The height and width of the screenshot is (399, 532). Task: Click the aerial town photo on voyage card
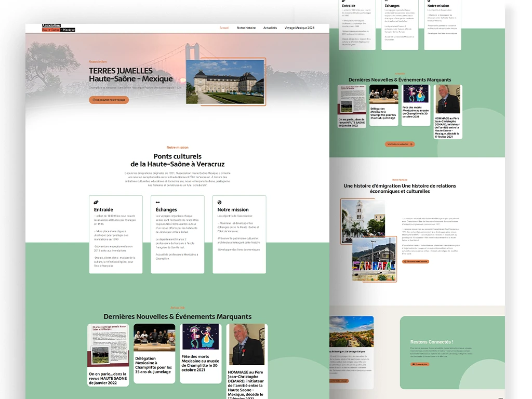pos(352,331)
